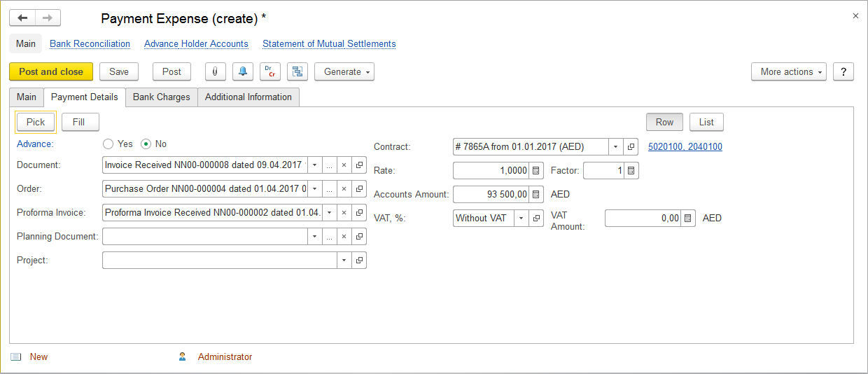Image resolution: width=868 pixels, height=374 pixels.
Task: Switch to Row view mode
Action: tap(664, 122)
